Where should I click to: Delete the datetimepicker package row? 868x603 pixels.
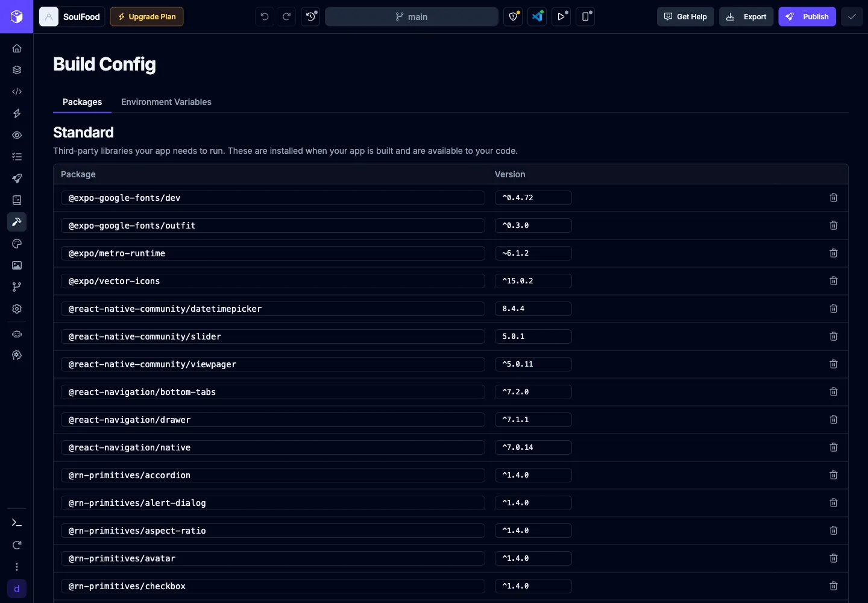pos(834,309)
